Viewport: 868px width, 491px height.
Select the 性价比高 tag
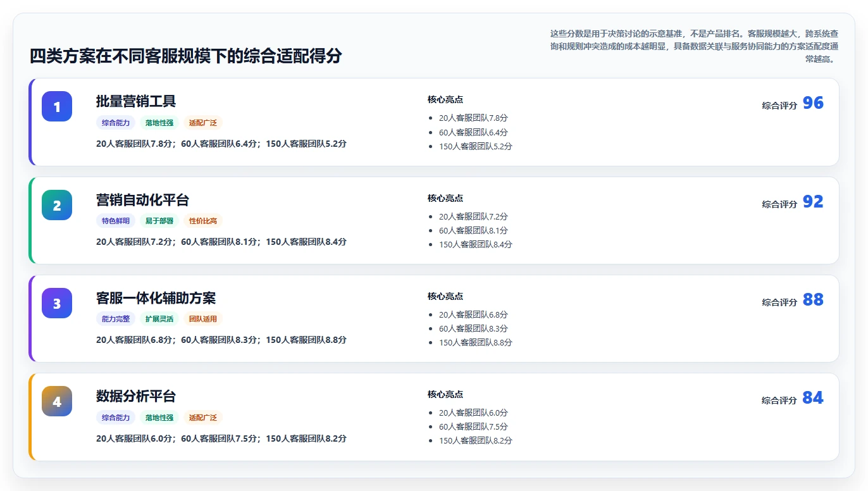(x=203, y=221)
